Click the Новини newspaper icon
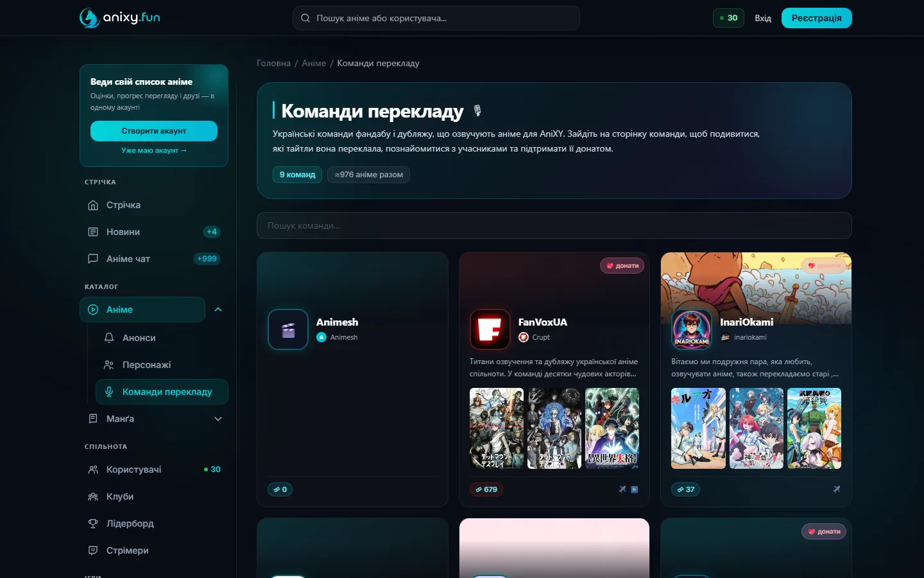The width and height of the screenshot is (924, 578). (x=93, y=232)
